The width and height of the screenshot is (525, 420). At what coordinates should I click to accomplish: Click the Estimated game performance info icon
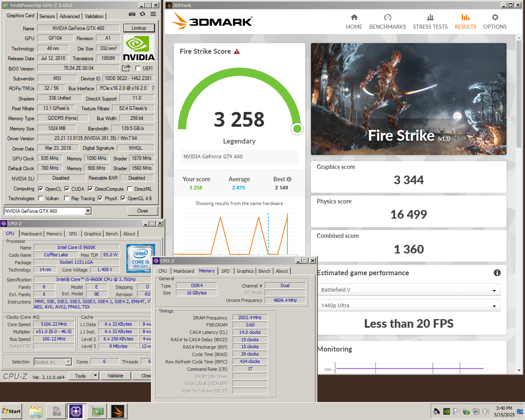click(497, 273)
